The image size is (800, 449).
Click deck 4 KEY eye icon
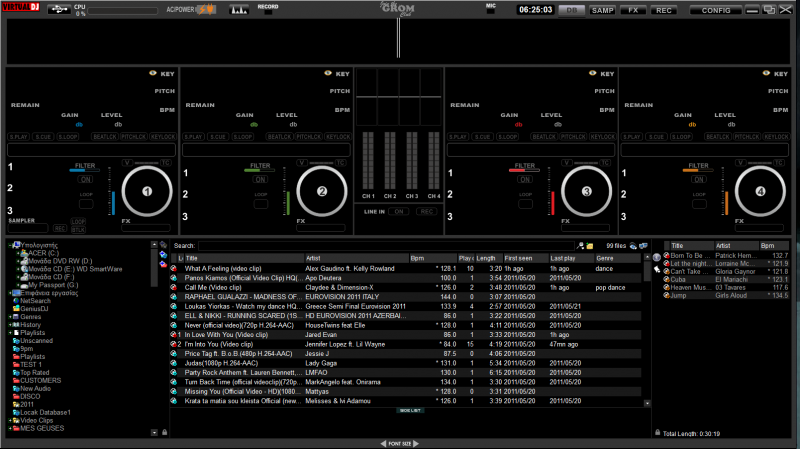pos(766,73)
